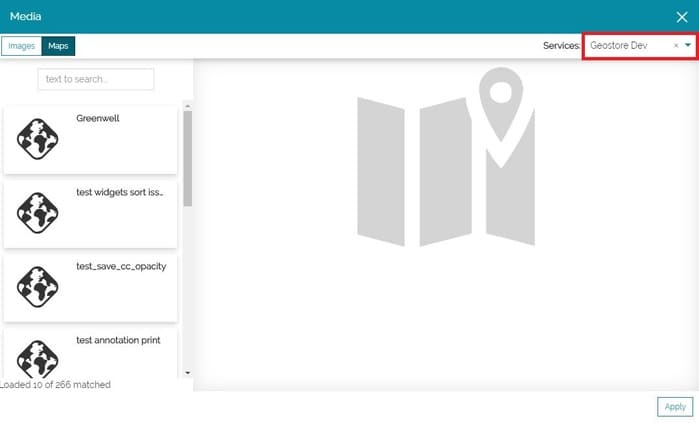699x423 pixels.
Task: Click the map list scrollbar up arrow
Action: (x=187, y=106)
